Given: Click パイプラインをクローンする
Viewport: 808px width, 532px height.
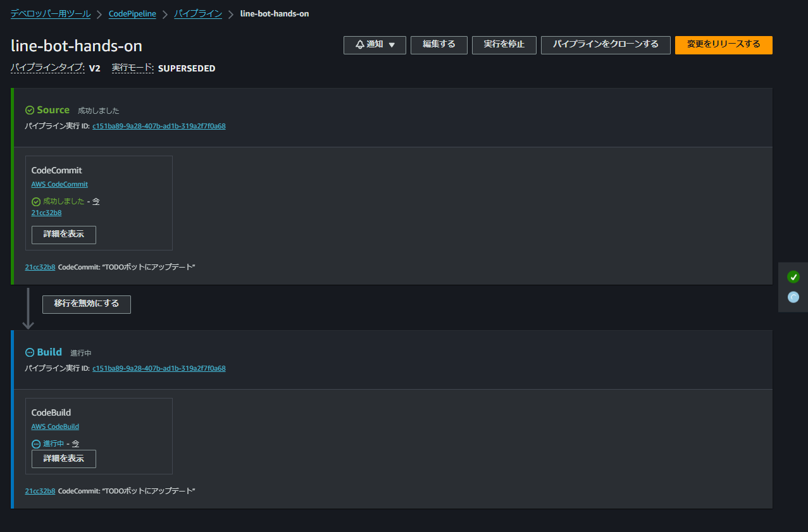Looking at the screenshot, I should (605, 45).
